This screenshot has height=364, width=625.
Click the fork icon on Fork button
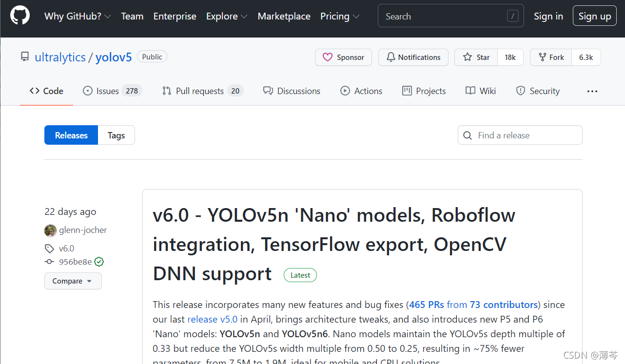542,57
